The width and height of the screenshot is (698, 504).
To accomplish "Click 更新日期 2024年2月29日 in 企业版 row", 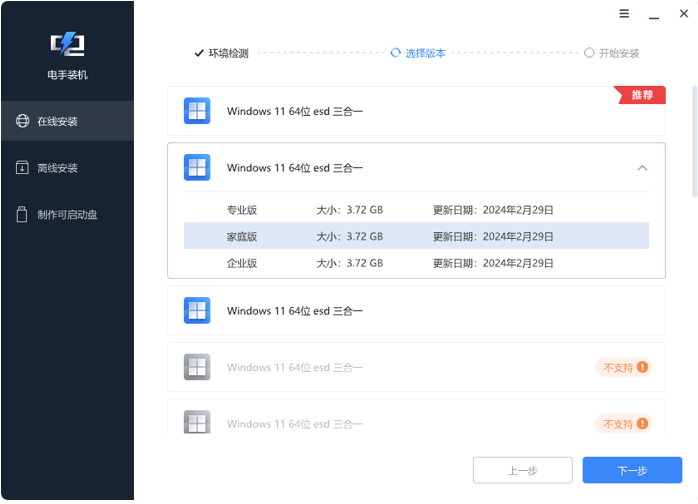I will click(x=493, y=263).
